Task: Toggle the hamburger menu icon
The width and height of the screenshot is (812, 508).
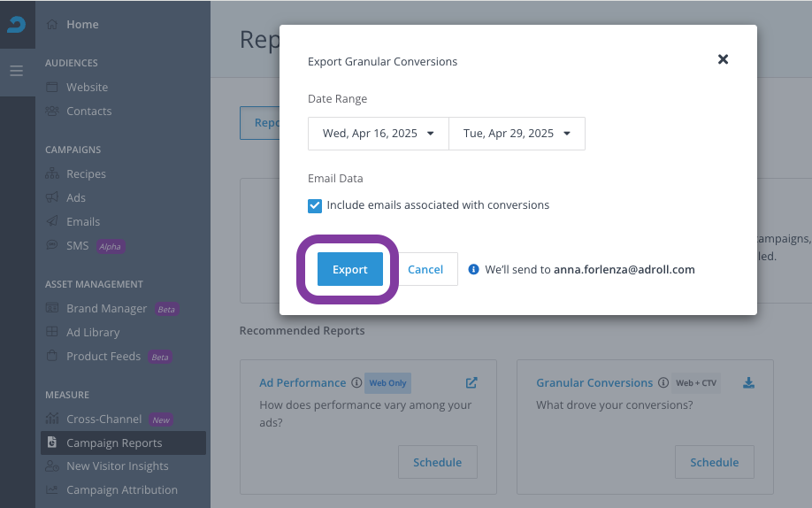Action: [x=17, y=71]
